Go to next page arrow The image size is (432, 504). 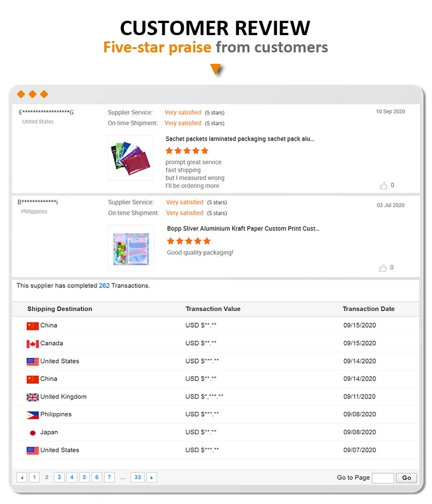click(x=151, y=478)
